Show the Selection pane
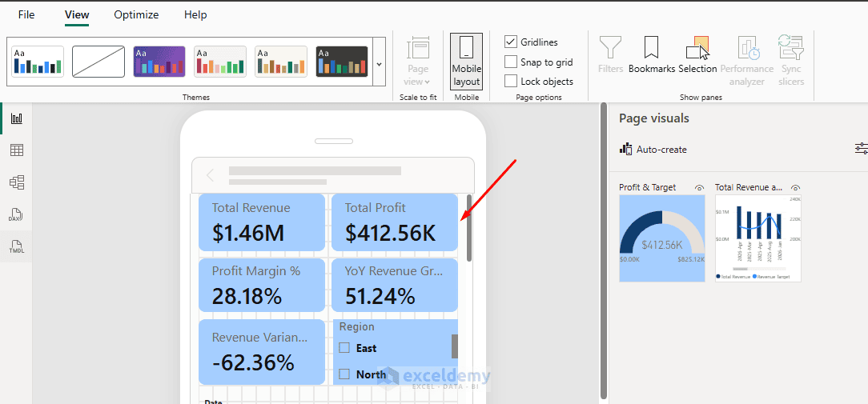 (697, 54)
